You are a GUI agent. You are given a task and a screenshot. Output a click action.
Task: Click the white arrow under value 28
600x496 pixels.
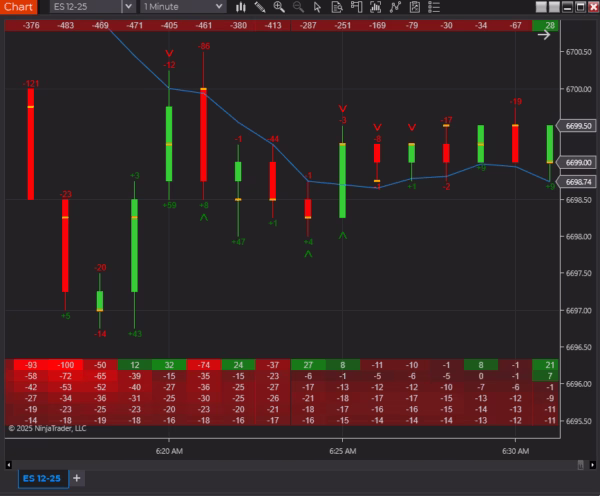[x=544, y=35]
